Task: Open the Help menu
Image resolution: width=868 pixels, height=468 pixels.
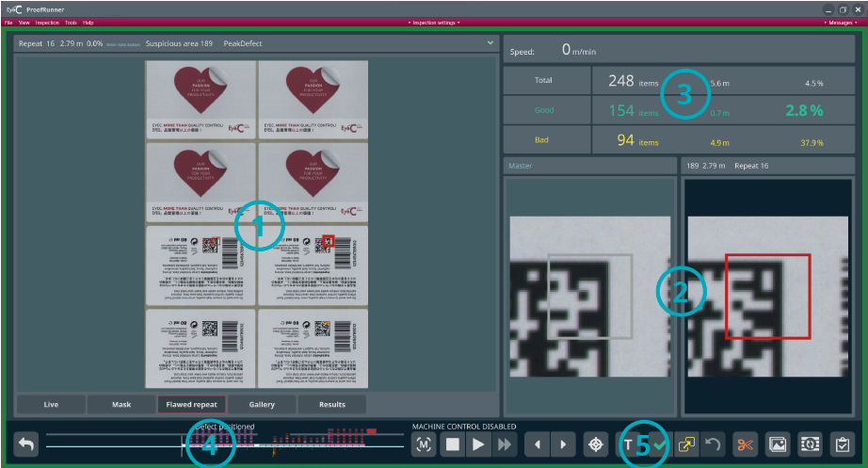Action: [88, 23]
